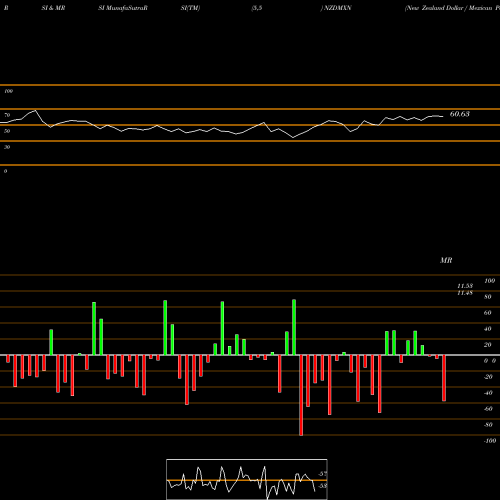Click the RSI value 60.63 label
The width and height of the screenshot is (500, 500).
[x=460, y=114]
